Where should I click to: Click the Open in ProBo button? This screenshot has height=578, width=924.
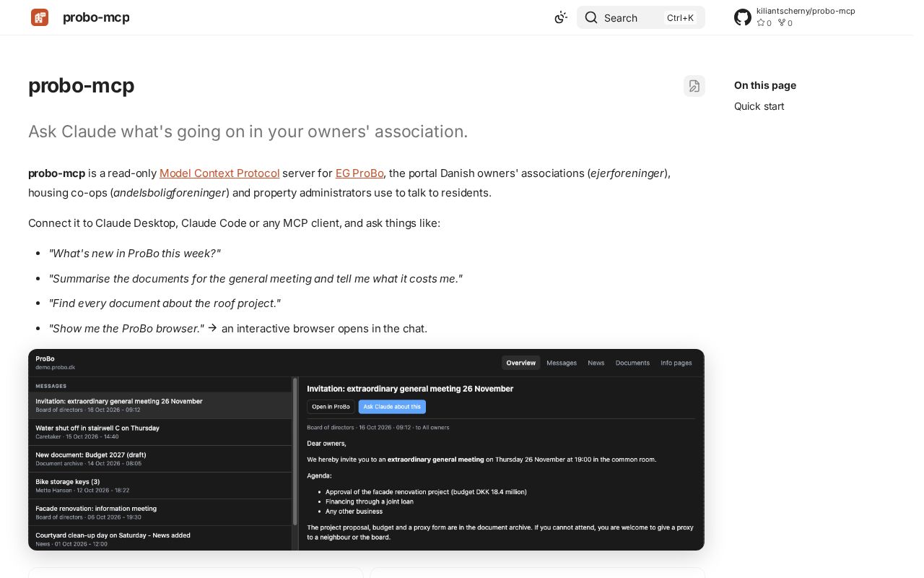pos(331,407)
